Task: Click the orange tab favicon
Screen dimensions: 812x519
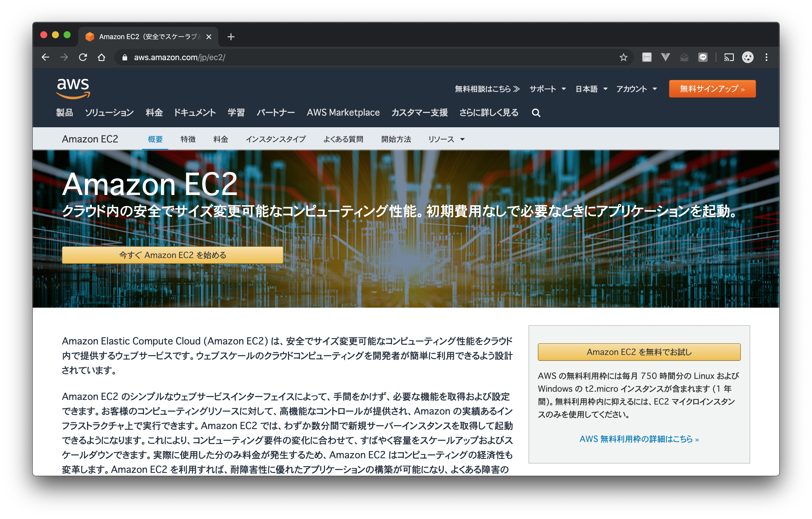Action: 90,37
